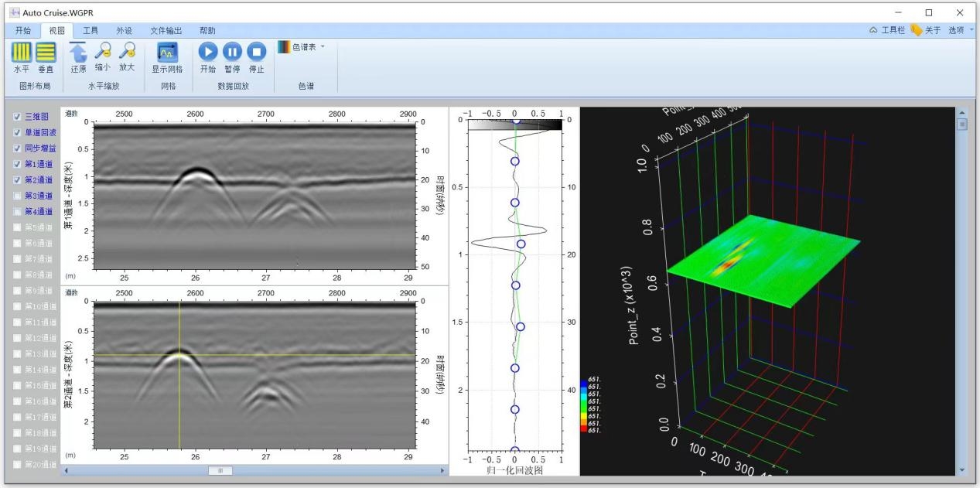Uncheck the 三维图 checkbox

(x=17, y=117)
